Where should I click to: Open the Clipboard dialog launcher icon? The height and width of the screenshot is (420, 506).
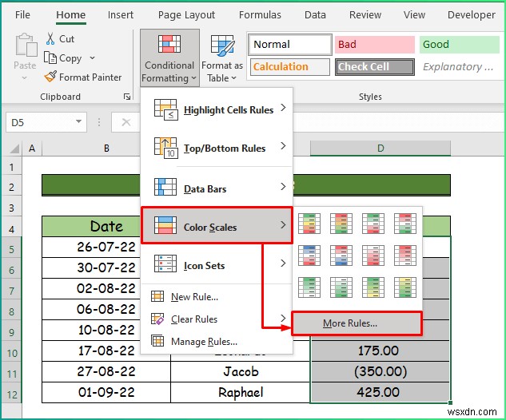pos(127,97)
